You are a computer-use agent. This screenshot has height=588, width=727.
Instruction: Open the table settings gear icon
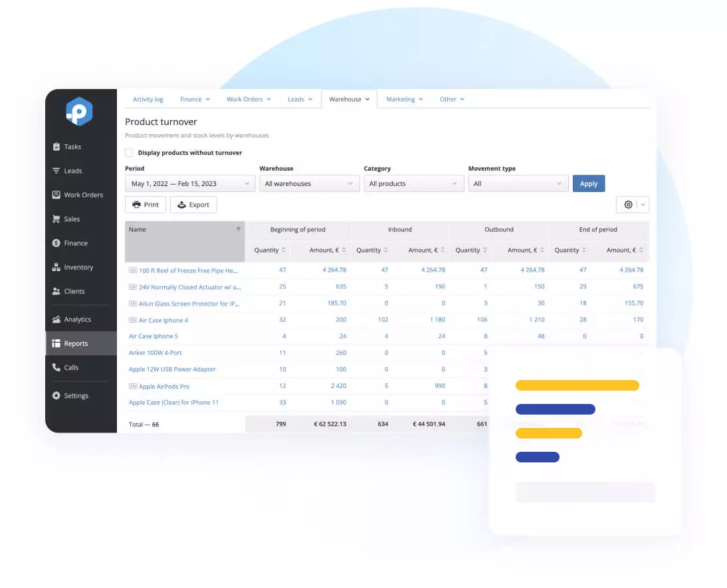point(627,204)
